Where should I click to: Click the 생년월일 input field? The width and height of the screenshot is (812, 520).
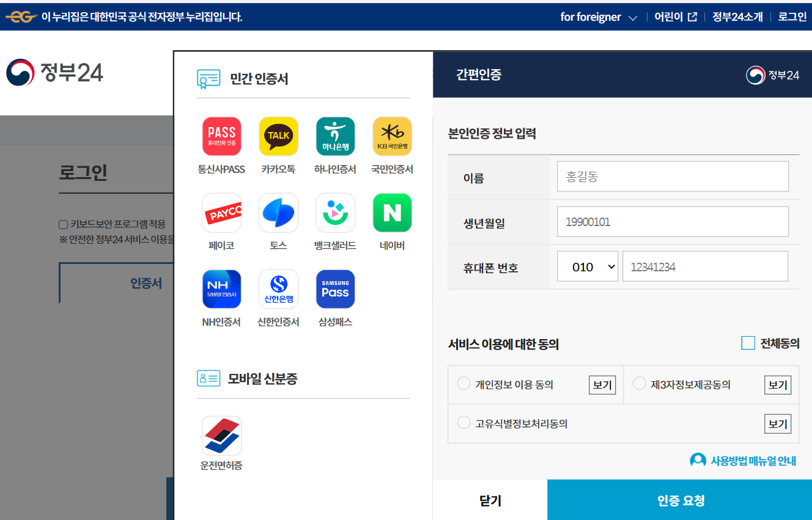click(673, 221)
